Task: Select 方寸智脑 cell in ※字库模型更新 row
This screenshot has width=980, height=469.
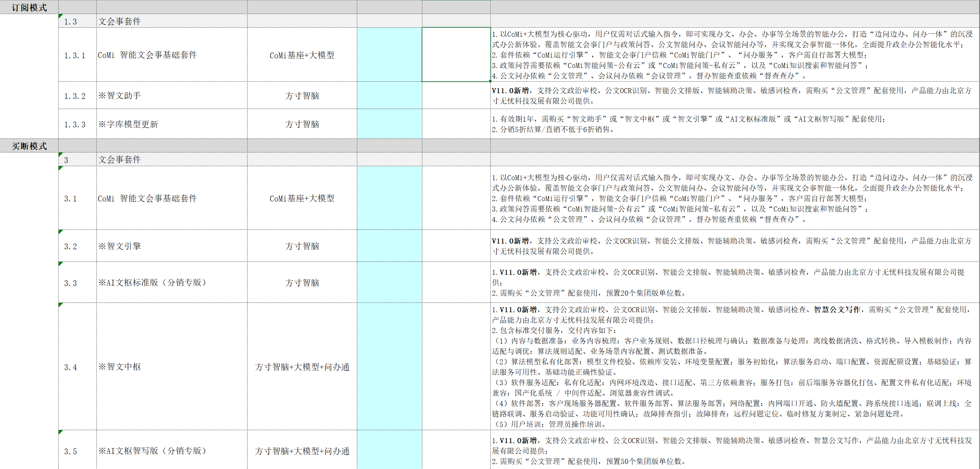Action: pos(302,124)
